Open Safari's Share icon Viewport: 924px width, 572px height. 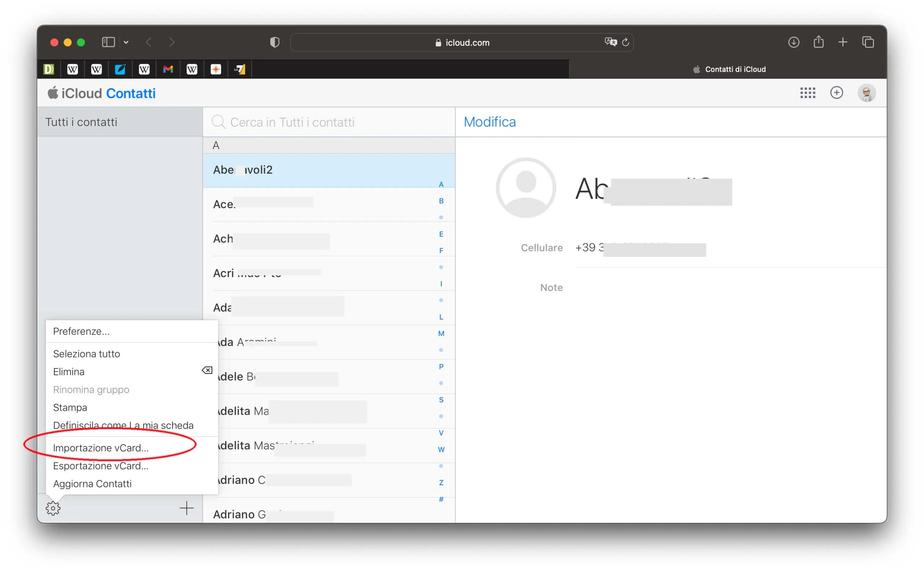pyautogui.click(x=818, y=42)
